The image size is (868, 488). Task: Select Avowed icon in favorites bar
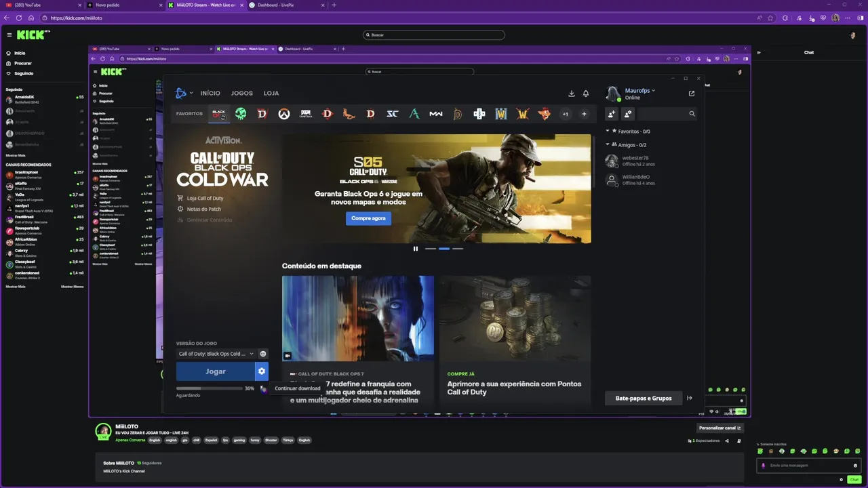point(414,114)
